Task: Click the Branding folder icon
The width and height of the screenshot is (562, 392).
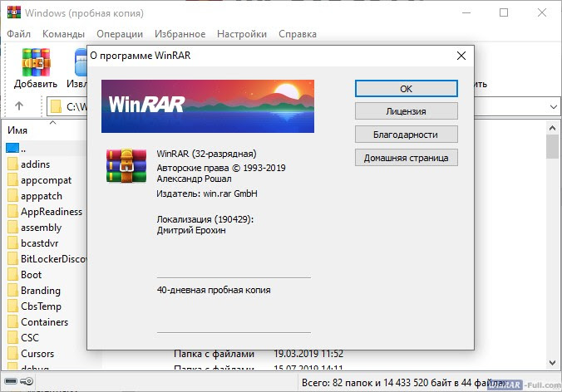Action: [13, 291]
